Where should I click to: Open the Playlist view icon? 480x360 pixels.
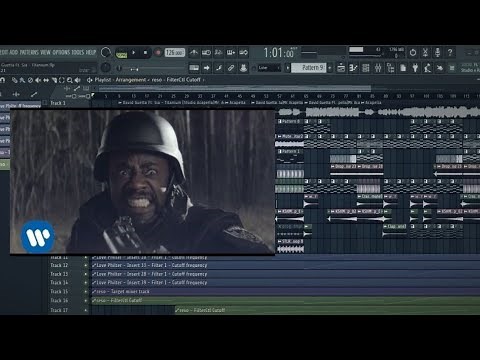341,68
